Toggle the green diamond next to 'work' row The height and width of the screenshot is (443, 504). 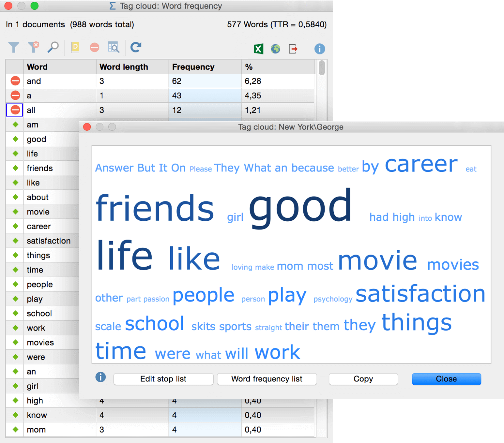click(x=15, y=328)
